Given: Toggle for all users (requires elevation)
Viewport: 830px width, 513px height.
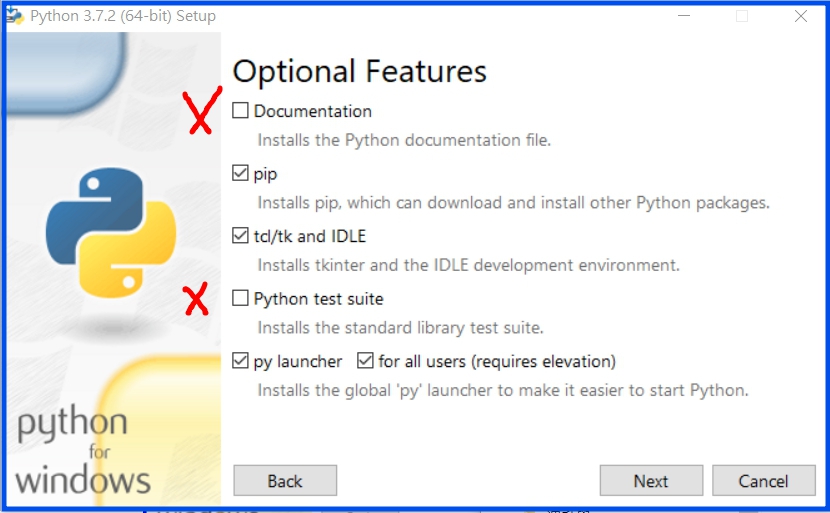Looking at the screenshot, I should coord(365,361).
